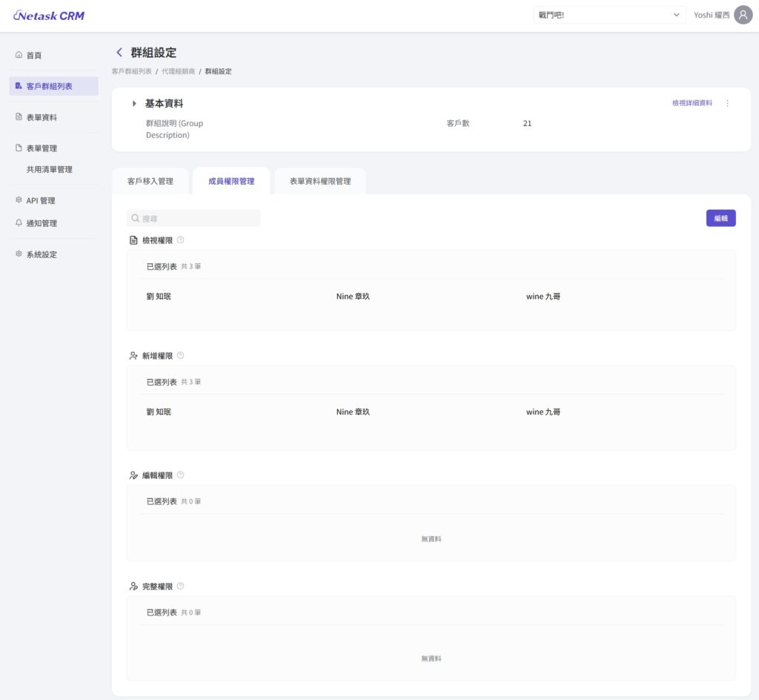Image resolution: width=759 pixels, height=700 pixels.
Task: Click the back arrow beside 群組設定
Action: [119, 53]
